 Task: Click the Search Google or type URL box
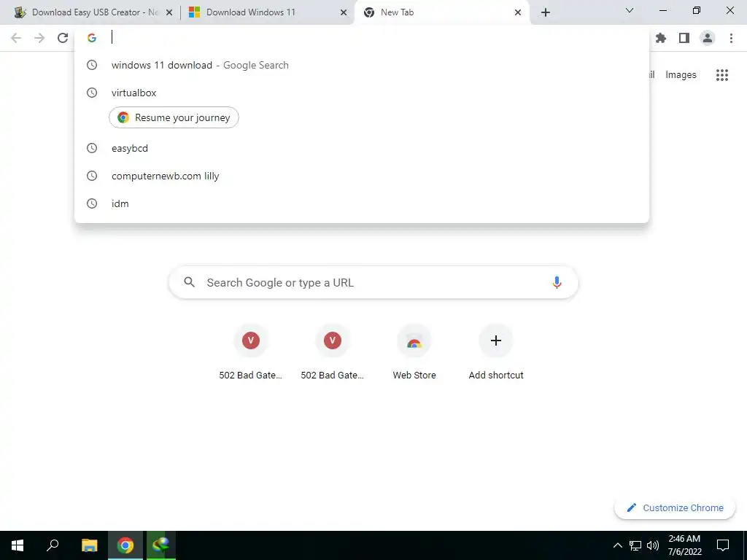coord(373,282)
